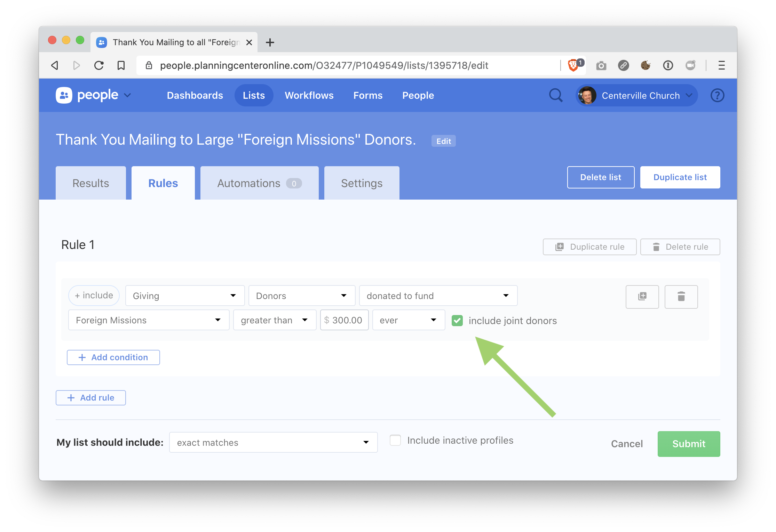
Task: Enable Include inactive profiles checkbox
Action: click(395, 440)
